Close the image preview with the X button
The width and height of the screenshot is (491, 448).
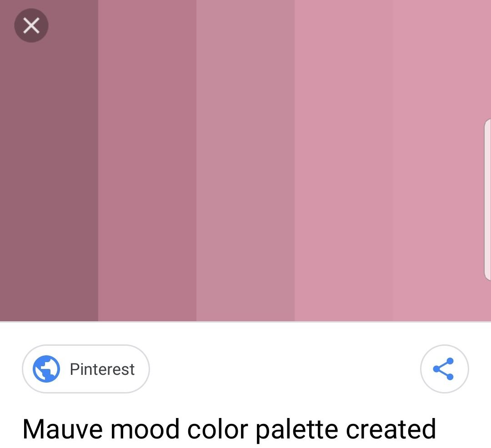[31, 25]
